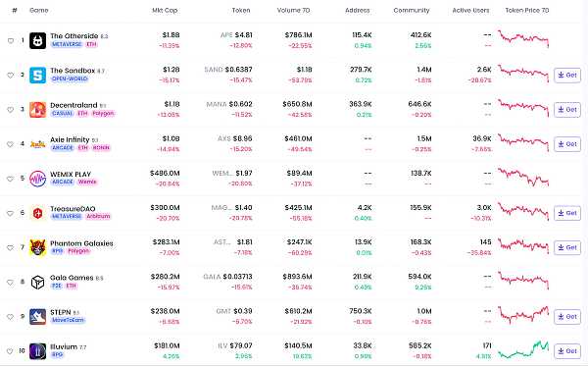Open the STEPN game name link

pyautogui.click(x=61, y=312)
